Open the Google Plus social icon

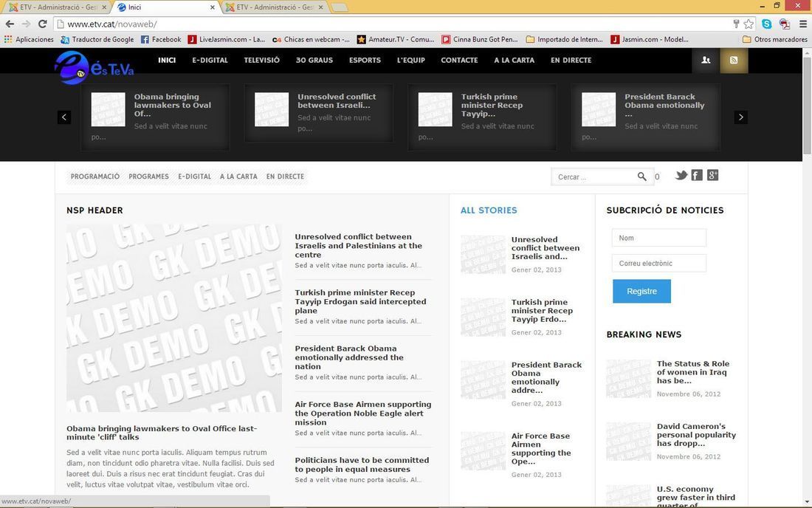pos(712,175)
